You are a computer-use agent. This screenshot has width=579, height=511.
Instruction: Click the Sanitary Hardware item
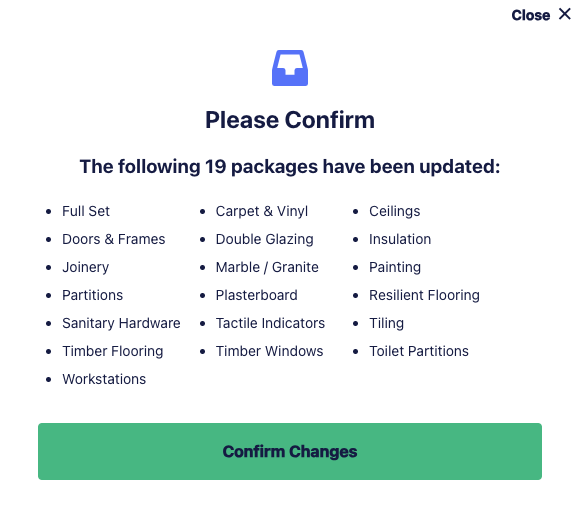pyautogui.click(x=121, y=323)
